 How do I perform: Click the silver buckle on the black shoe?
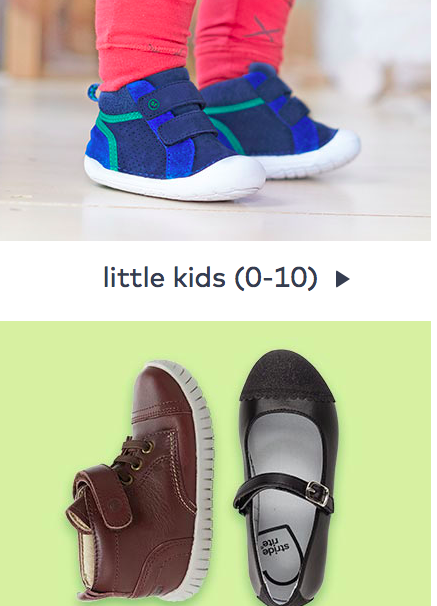(x=318, y=493)
